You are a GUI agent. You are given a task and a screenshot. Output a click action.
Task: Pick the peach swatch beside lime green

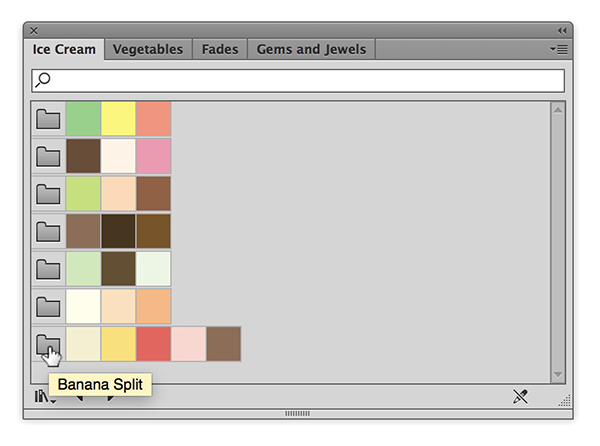pos(118,194)
